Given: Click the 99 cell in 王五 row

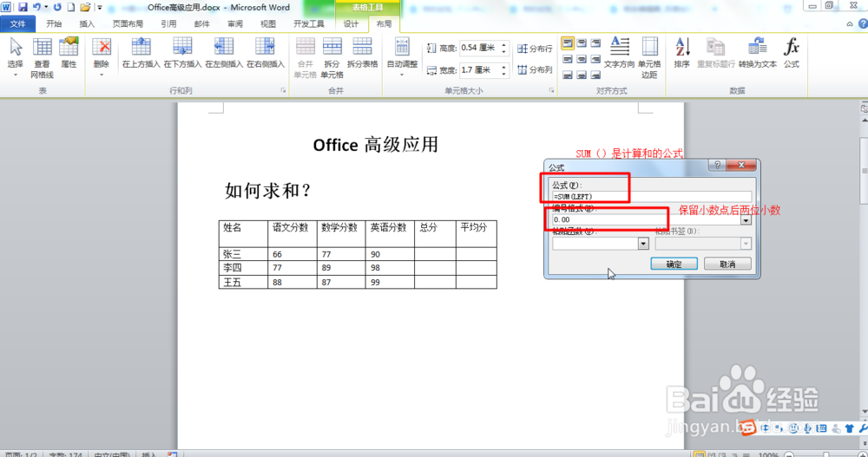Looking at the screenshot, I should (x=390, y=282).
